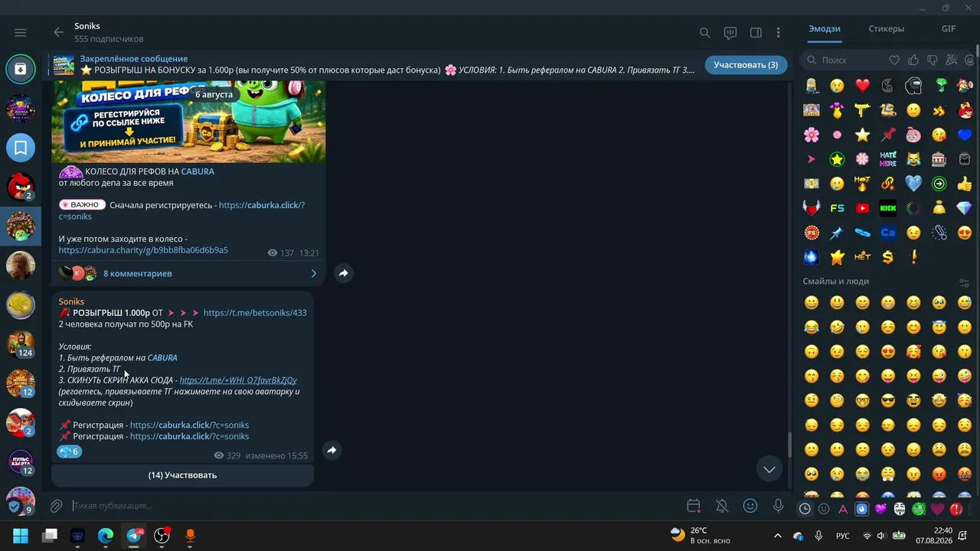This screenshot has width=980, height=551.
Task: Search within the Soniks channel
Action: click(x=705, y=32)
